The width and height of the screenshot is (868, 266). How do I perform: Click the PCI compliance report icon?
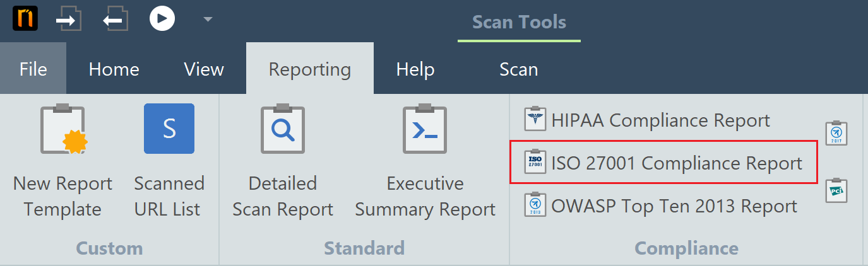coord(836,190)
